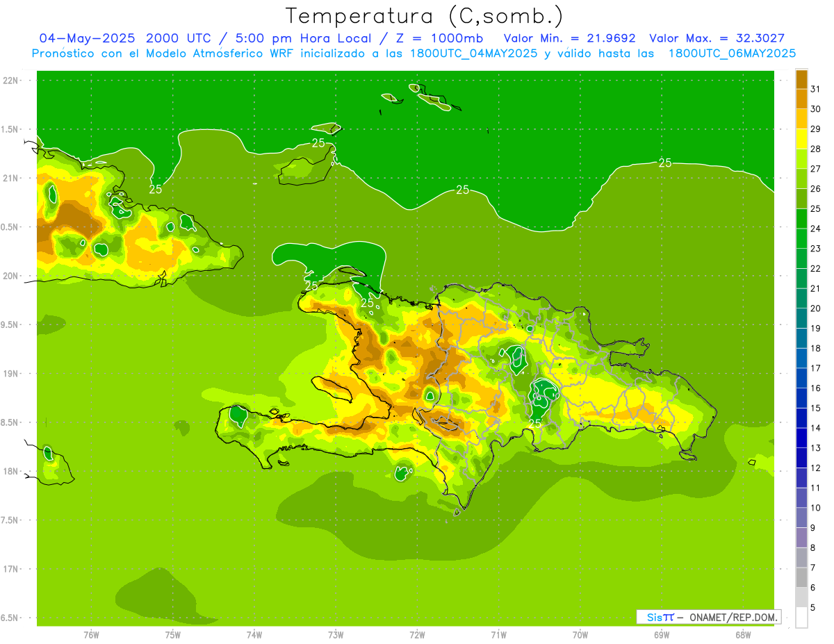Click the "18N" latitude label

coord(12,471)
